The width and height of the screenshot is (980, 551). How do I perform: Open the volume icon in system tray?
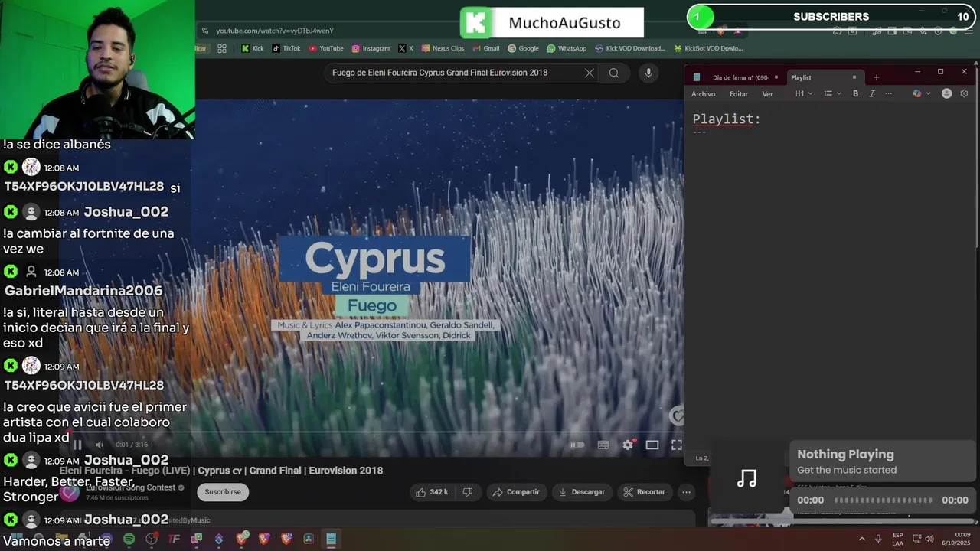pyautogui.click(x=929, y=539)
